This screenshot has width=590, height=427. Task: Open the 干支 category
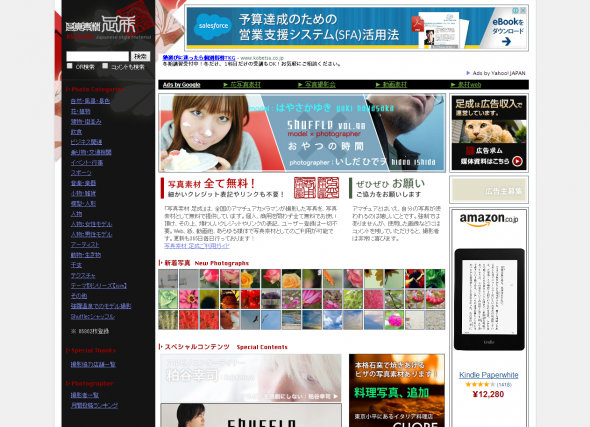point(76,265)
